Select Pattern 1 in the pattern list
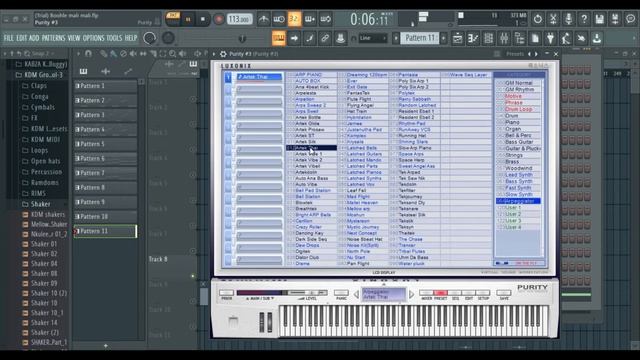 (x=105, y=86)
